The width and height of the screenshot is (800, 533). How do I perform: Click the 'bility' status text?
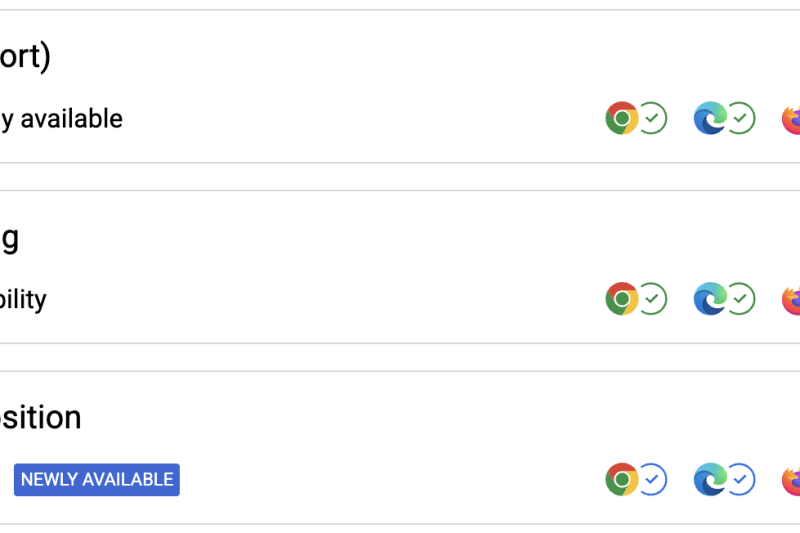[23, 299]
